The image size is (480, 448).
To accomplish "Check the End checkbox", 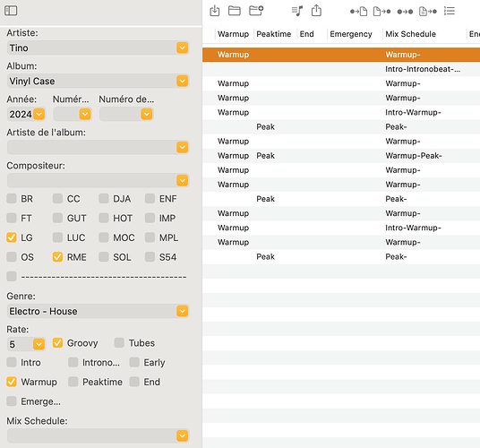I will [x=134, y=382].
